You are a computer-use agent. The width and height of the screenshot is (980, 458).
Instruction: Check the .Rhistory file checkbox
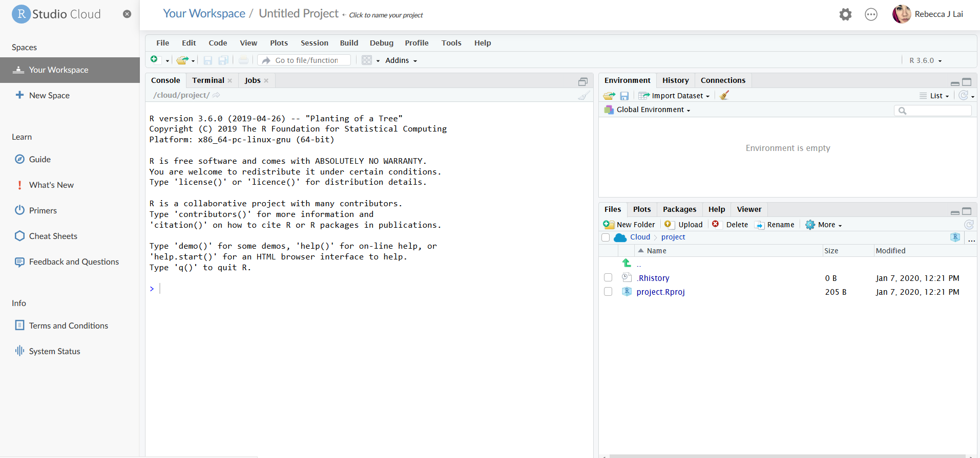pyautogui.click(x=608, y=277)
